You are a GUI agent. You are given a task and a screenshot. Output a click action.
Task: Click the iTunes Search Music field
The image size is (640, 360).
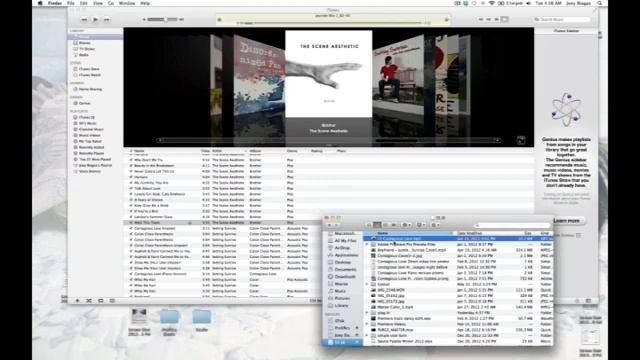point(562,19)
